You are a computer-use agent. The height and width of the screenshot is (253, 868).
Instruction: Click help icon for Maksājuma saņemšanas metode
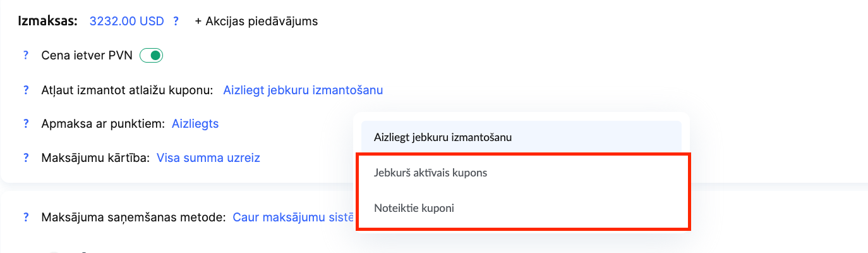pyautogui.click(x=26, y=218)
